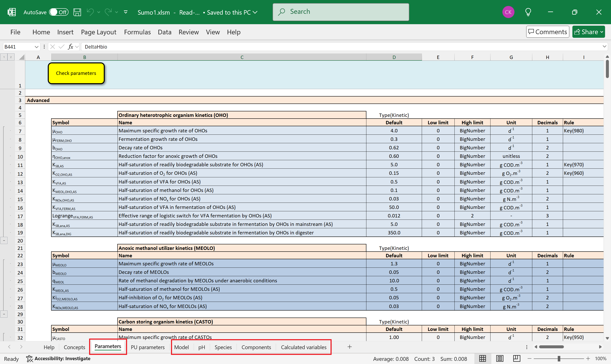Click the vertical scrollbar thumb
611x364 pixels.
point(607,69)
